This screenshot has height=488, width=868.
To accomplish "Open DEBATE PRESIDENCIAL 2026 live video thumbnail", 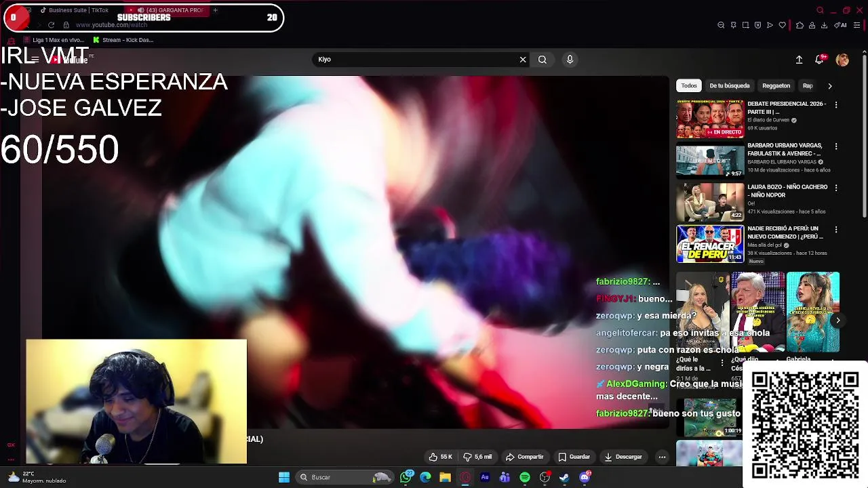I will [710, 119].
